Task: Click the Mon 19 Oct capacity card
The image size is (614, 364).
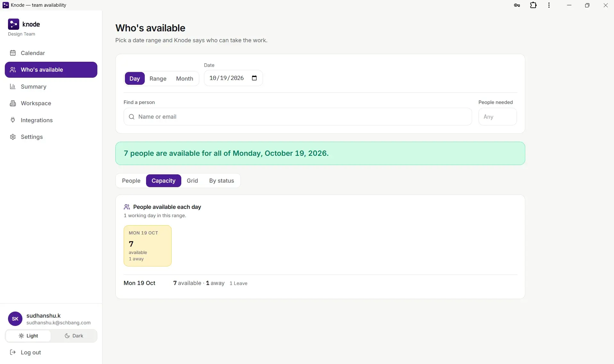Action: [148, 246]
